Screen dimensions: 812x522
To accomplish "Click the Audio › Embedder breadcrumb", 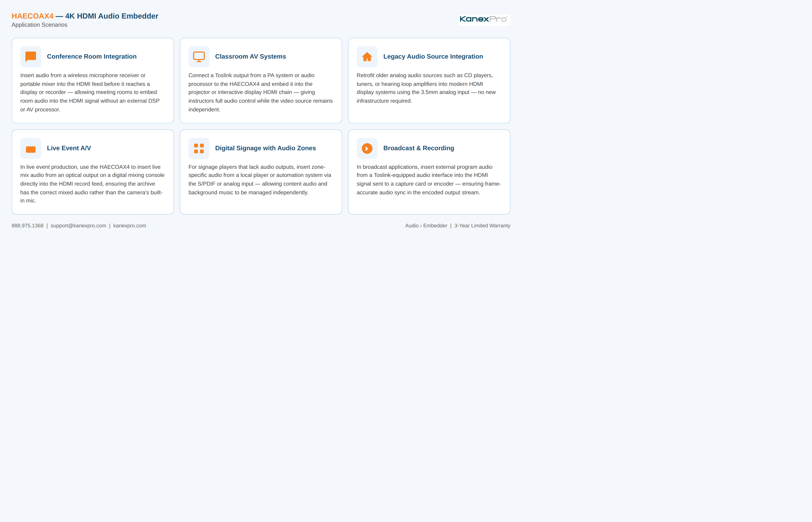I will pyautogui.click(x=426, y=226).
